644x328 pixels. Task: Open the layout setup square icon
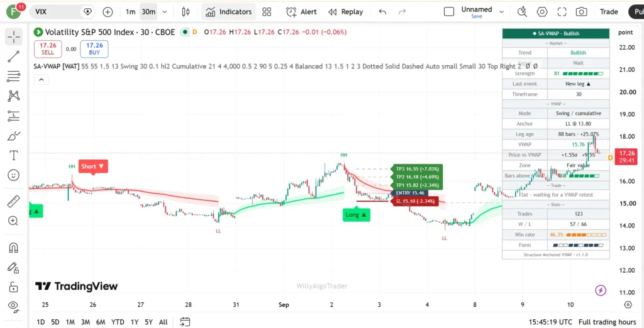coord(449,12)
